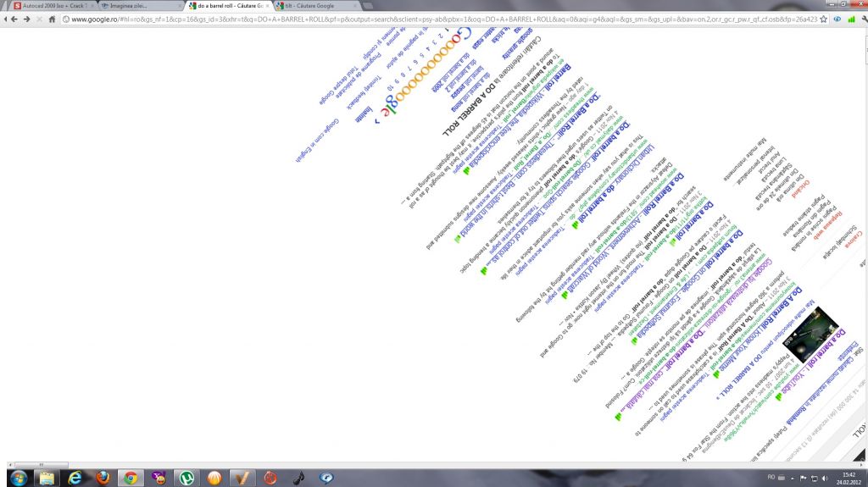Open the Urban Dictionary do a barrel roll result
Screen dimensions: 868x487
point(615,184)
